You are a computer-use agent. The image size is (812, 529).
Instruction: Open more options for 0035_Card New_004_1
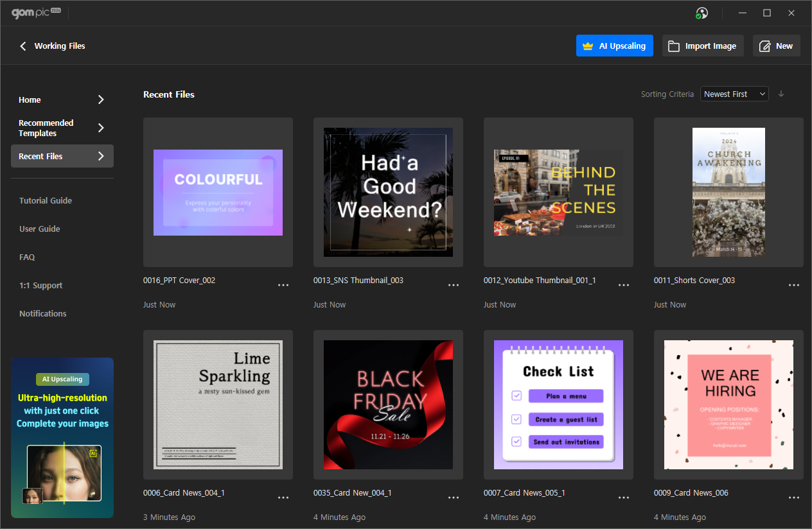click(x=454, y=498)
